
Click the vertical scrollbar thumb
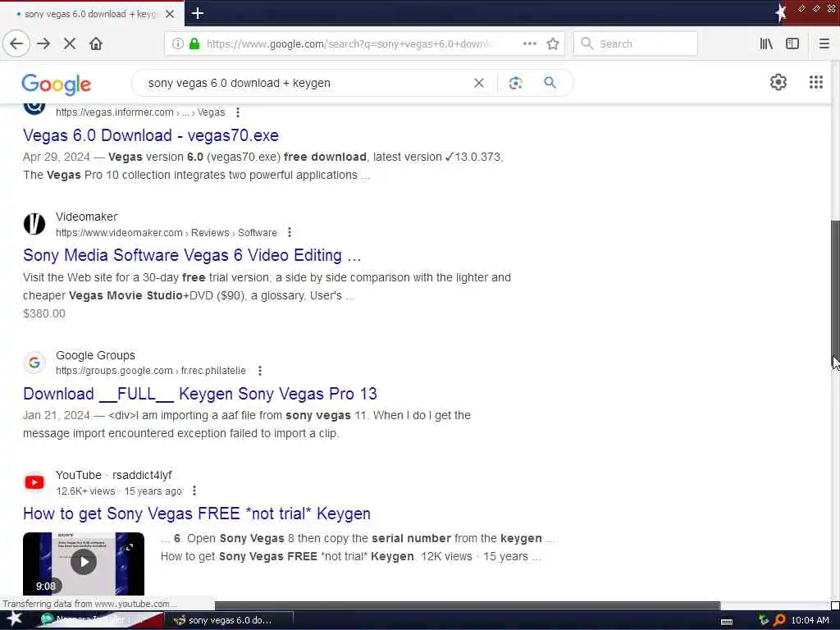click(835, 294)
